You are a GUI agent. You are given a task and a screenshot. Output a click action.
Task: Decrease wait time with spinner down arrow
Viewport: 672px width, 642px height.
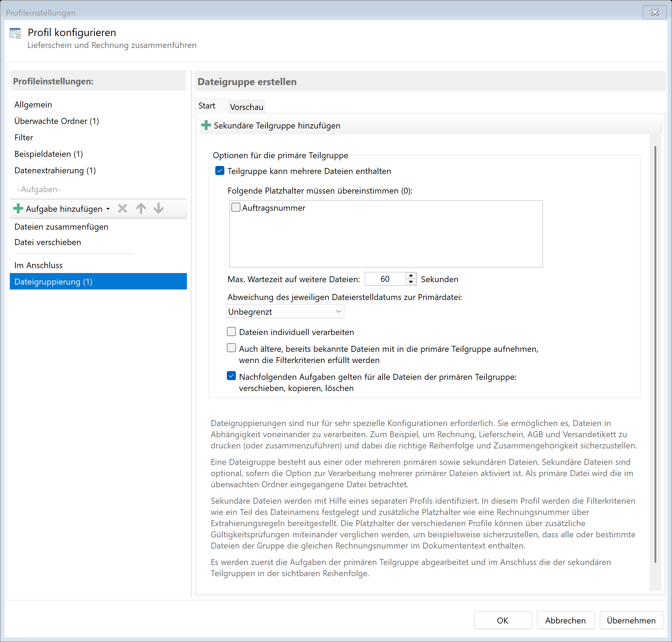(411, 282)
